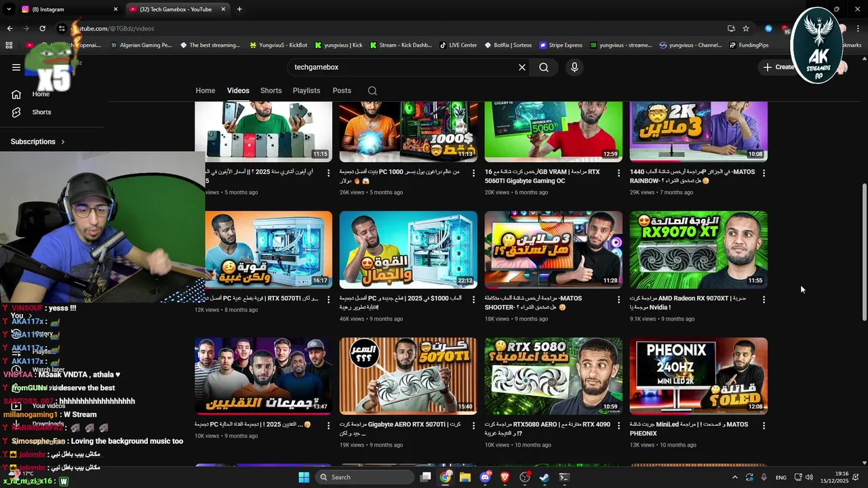Open options menu for iPhone 2025 video
Screen dimensions: 868x488
328,174
